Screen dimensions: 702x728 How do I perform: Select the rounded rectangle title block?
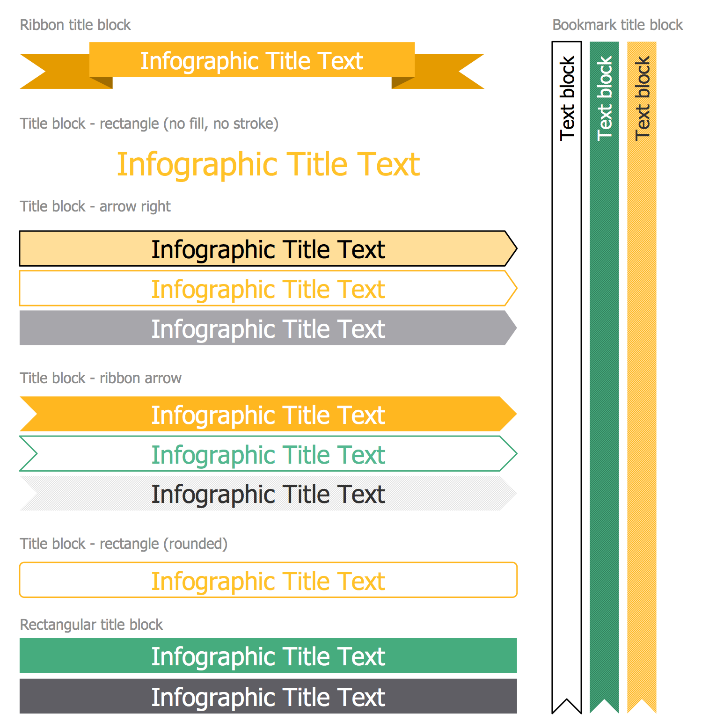[268, 581]
